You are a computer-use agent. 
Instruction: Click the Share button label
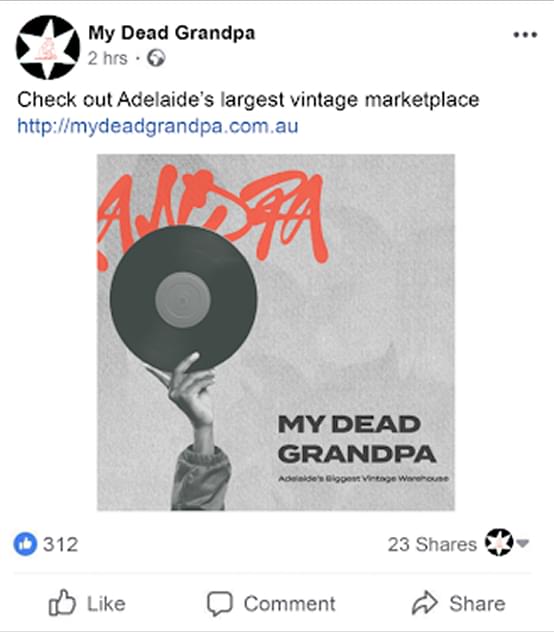tap(477, 604)
